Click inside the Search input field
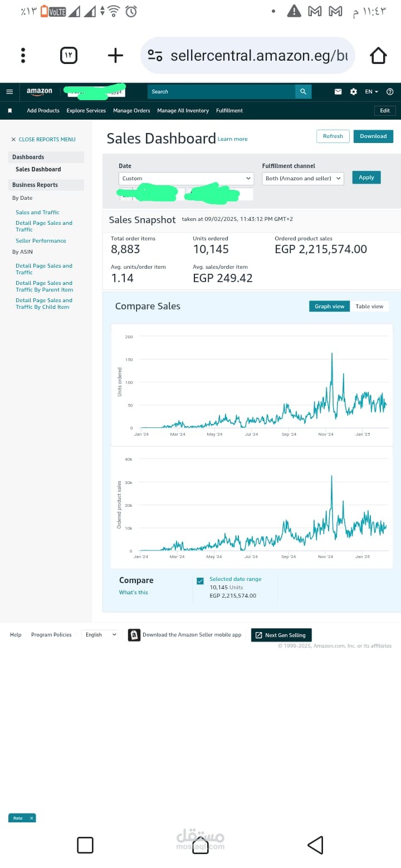 point(221,91)
